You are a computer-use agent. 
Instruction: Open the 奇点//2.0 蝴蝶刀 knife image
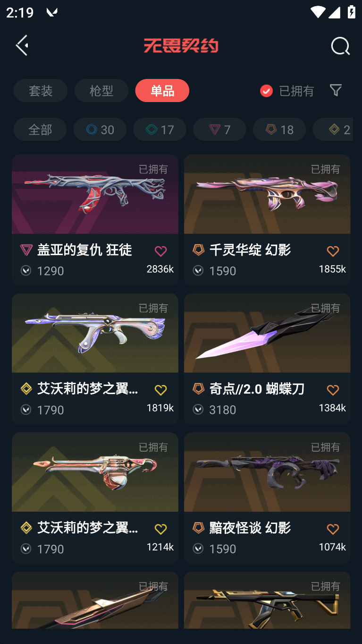tap(267, 333)
